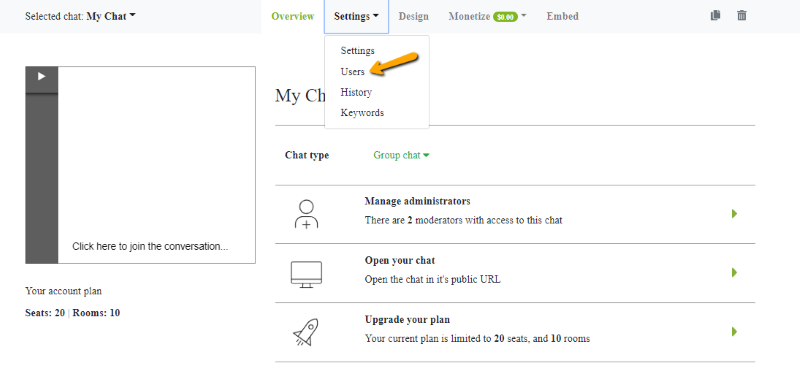Screen dimensions: 800x377
Task: Click the play arrow in chat sidebar
Action: pyautogui.click(x=42, y=77)
